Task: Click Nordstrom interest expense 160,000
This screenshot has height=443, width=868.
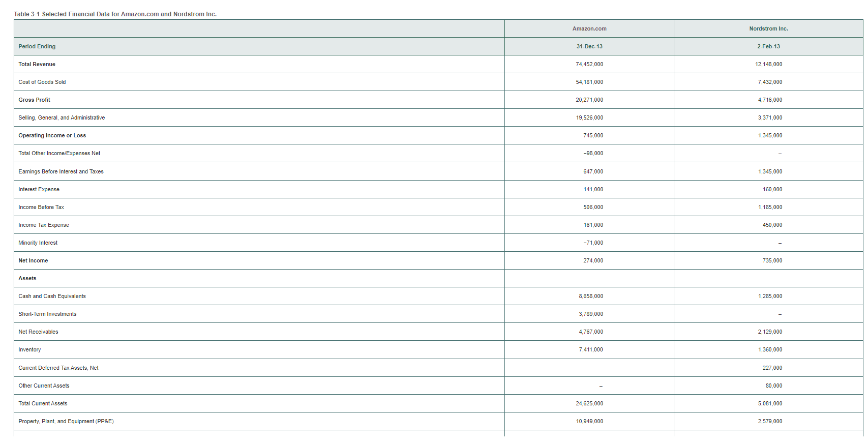Action: tap(772, 189)
